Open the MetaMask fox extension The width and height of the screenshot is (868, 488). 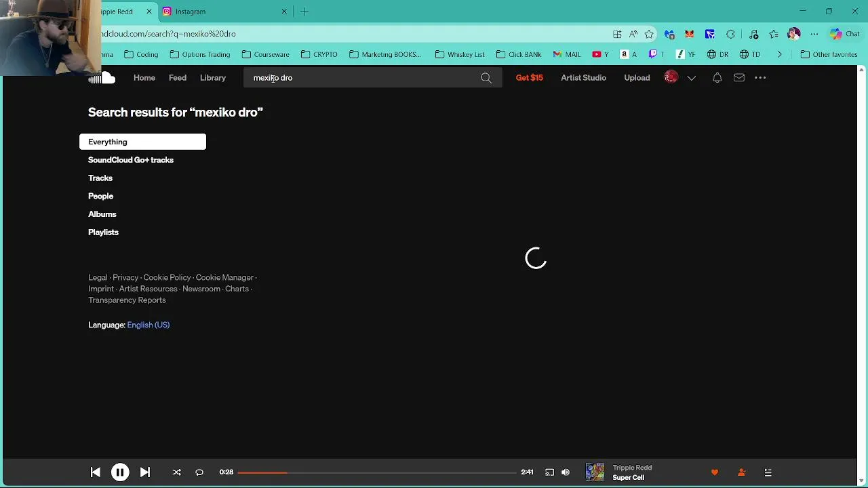coord(690,34)
